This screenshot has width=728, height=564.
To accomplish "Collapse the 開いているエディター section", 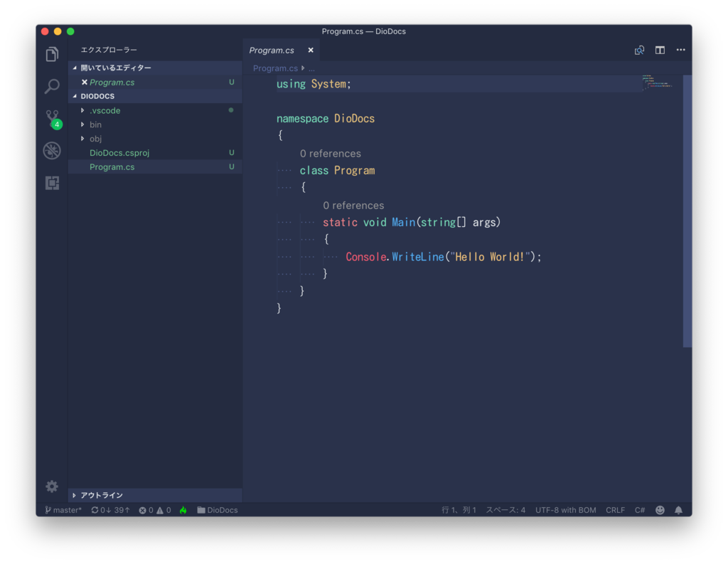I will click(x=155, y=68).
